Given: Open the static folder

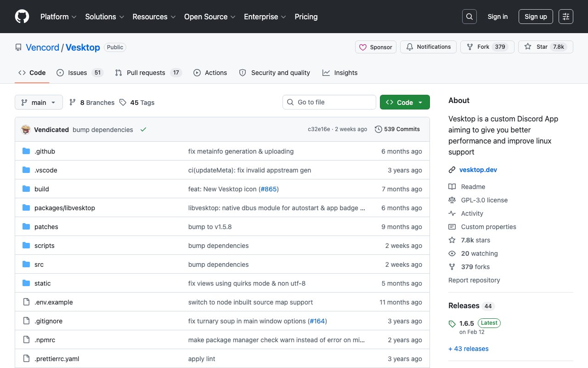Looking at the screenshot, I should click(x=43, y=283).
